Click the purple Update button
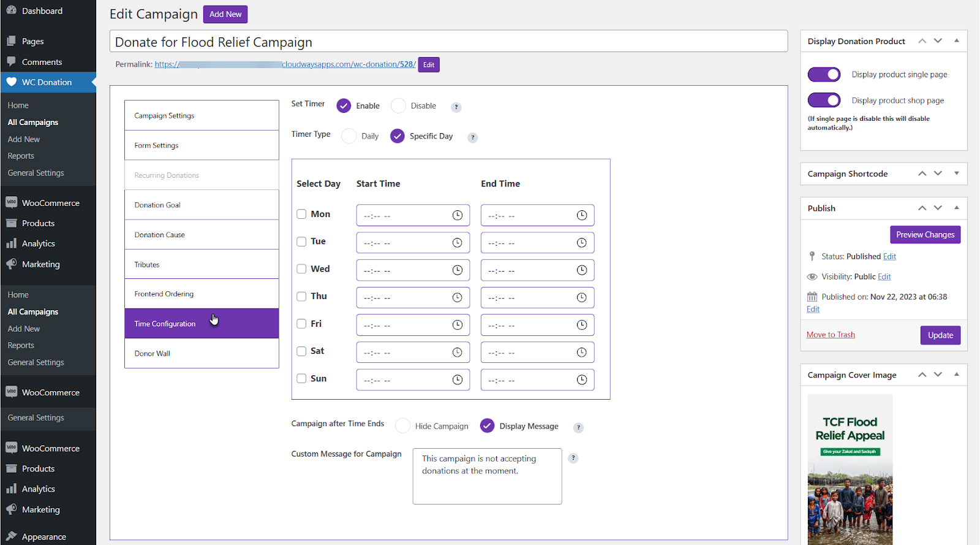Viewport: 980px width, 545px height. [x=940, y=335]
